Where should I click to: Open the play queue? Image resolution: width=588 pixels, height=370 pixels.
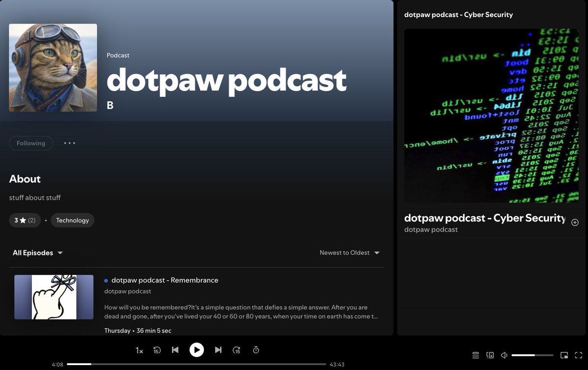click(x=475, y=355)
